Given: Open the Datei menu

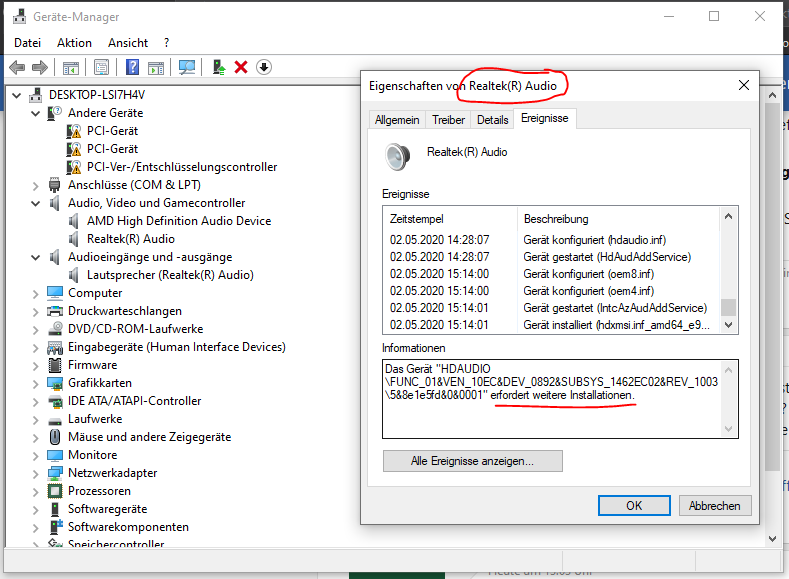Looking at the screenshot, I should coord(27,43).
